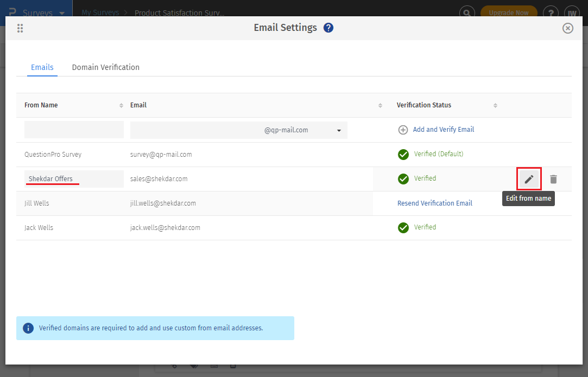Sort by Verification Status column
This screenshot has height=377, width=588.
click(x=495, y=105)
